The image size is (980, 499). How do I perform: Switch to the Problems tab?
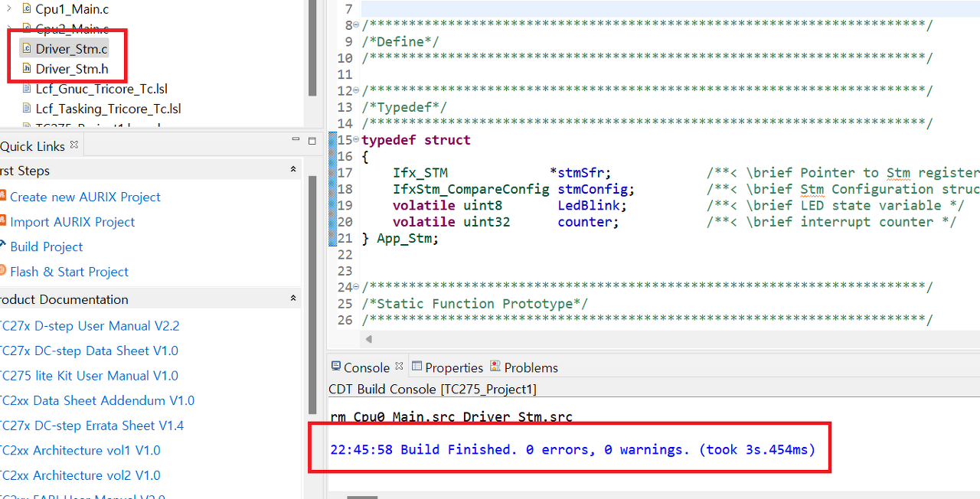point(524,367)
